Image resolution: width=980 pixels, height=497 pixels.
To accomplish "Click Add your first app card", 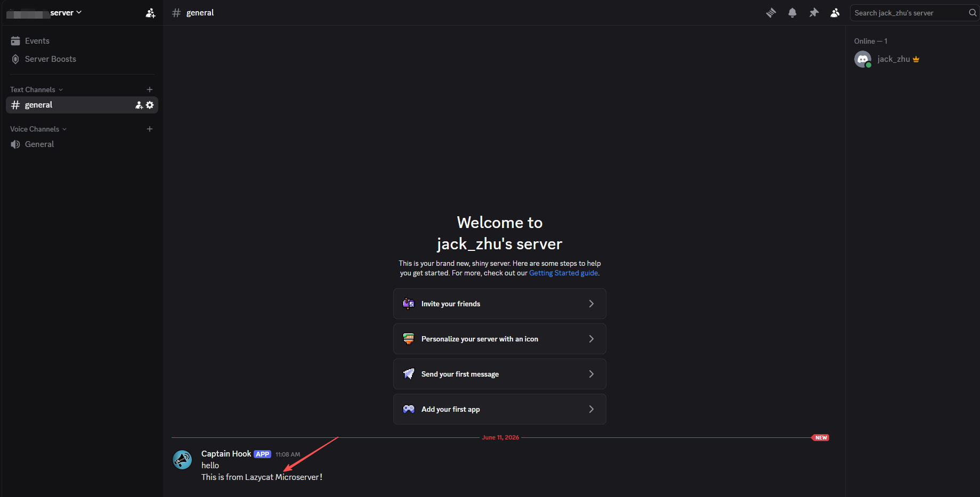I will click(x=500, y=409).
